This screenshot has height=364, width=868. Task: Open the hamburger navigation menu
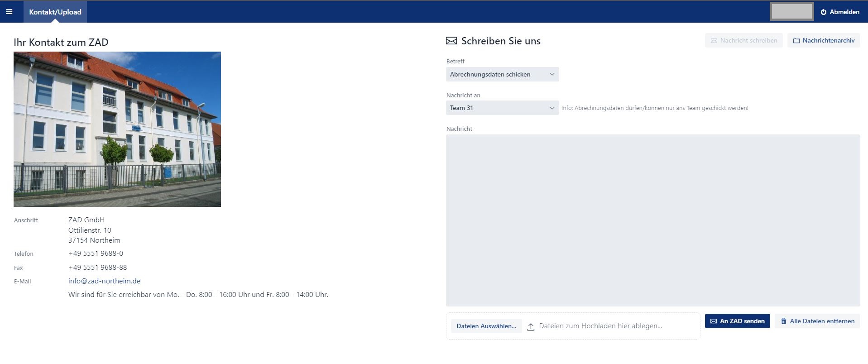tap(9, 12)
